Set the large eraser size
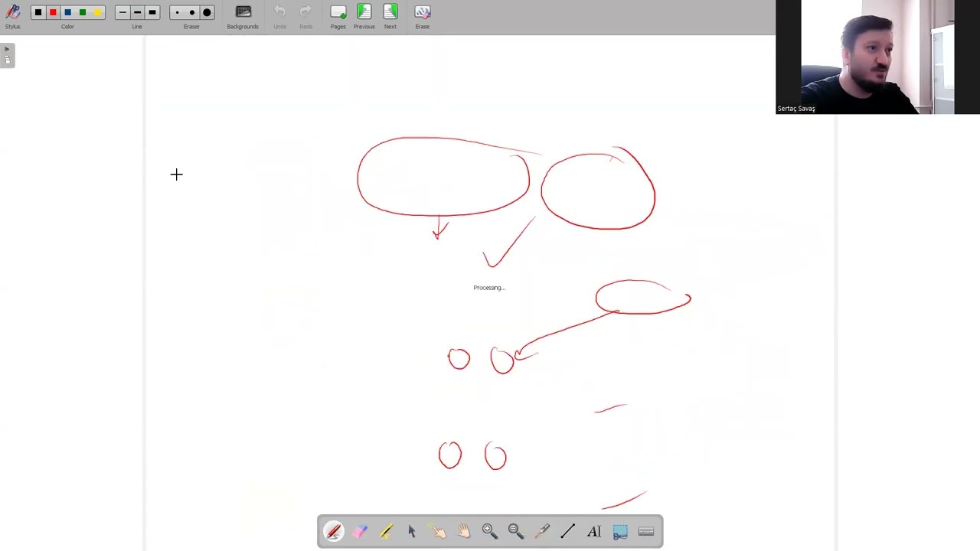980x551 pixels. (207, 12)
